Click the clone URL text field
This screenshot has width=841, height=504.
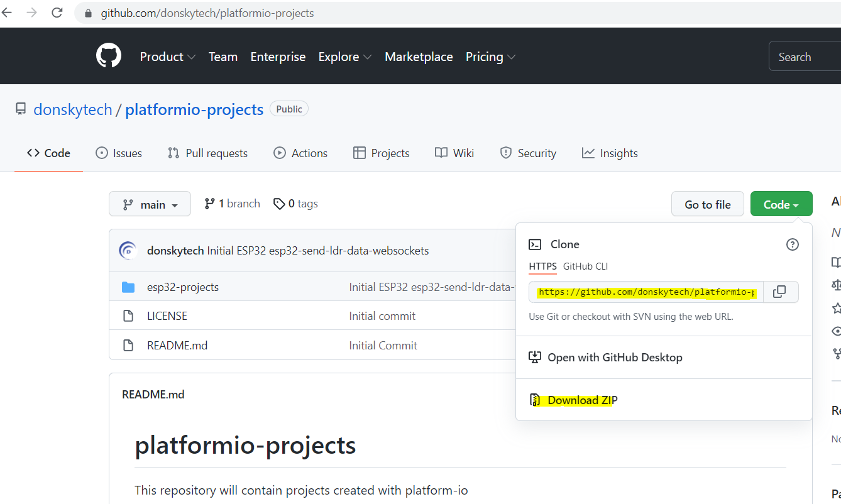pos(646,292)
